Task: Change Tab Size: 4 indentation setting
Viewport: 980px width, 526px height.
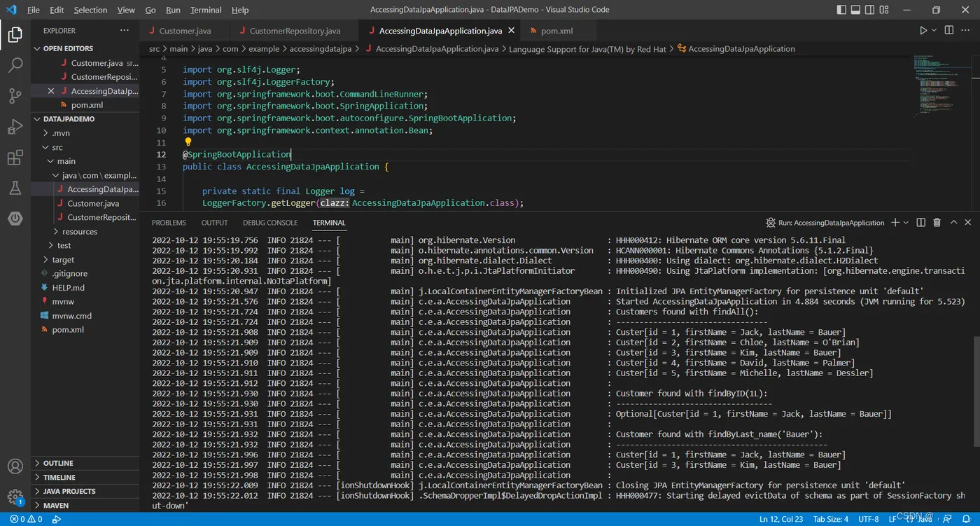Action: click(831, 519)
